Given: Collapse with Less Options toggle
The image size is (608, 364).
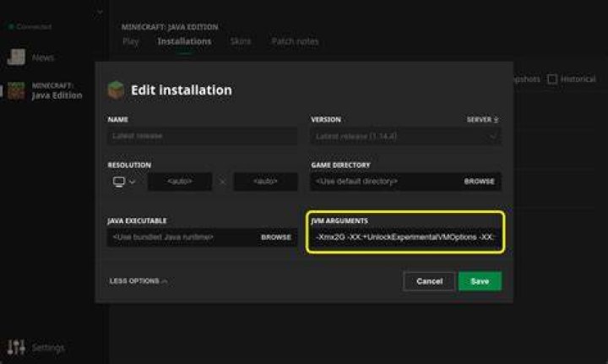Looking at the screenshot, I should [x=138, y=281].
